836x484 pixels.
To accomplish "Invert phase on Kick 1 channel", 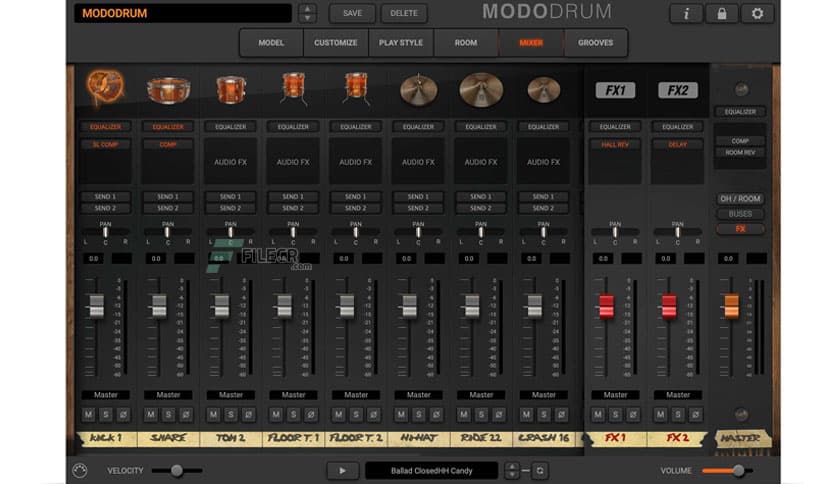I will 123,414.
